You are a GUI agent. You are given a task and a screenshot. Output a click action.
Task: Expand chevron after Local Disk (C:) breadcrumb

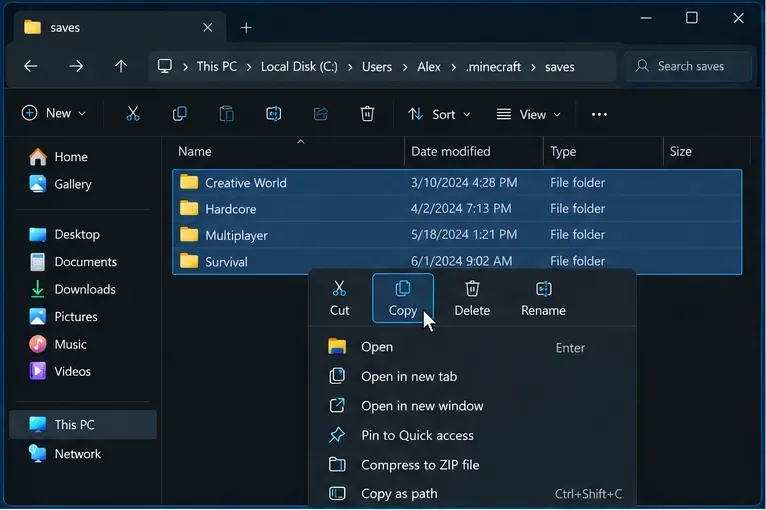click(x=350, y=67)
